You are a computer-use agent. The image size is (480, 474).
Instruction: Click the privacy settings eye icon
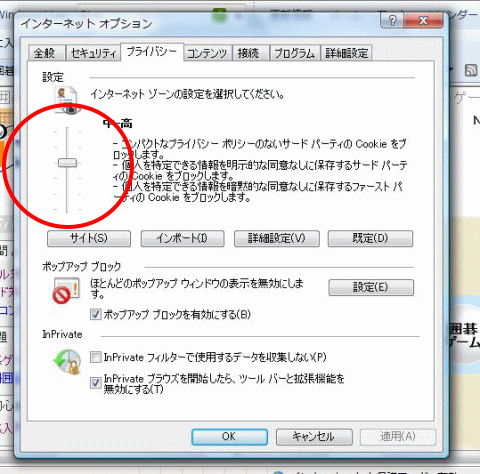tap(67, 100)
